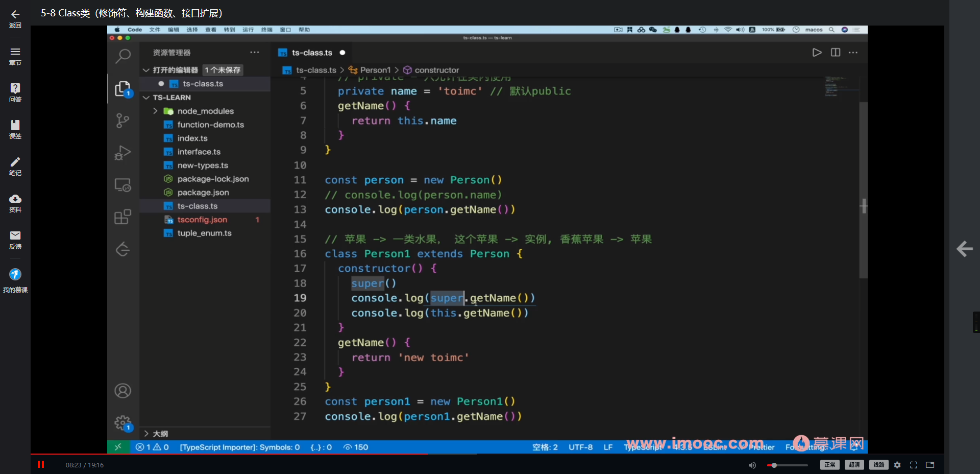Image resolution: width=980 pixels, height=474 pixels.
Task: Collapse the TS-LEARN folder section
Action: pos(146,97)
